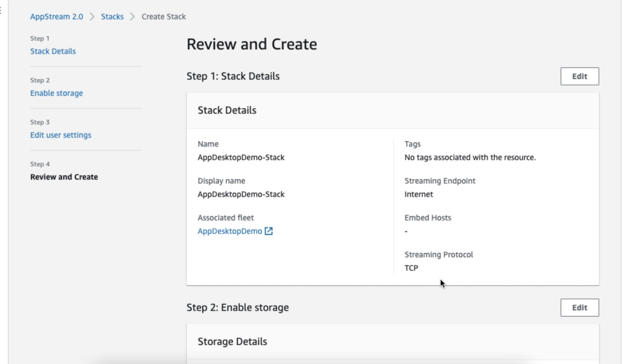The image size is (623, 364).
Task: Click the Stack Details panel header
Action: [227, 111]
